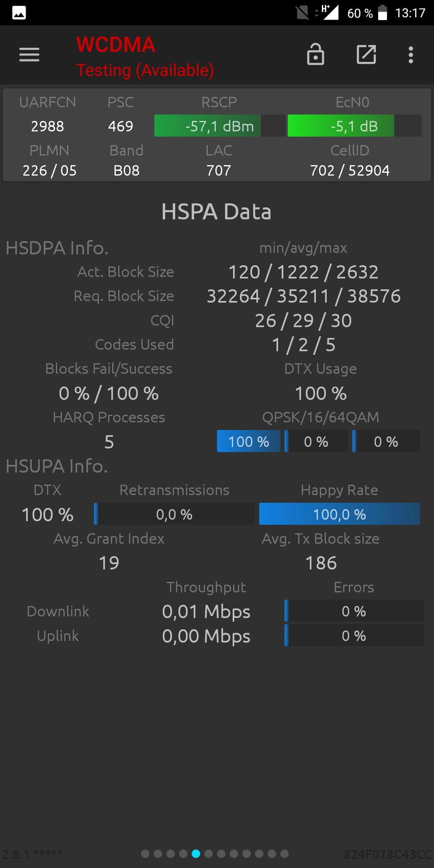Tap the battery icon in status bar
Viewport: 434px width, 868px height.
pos(383,13)
